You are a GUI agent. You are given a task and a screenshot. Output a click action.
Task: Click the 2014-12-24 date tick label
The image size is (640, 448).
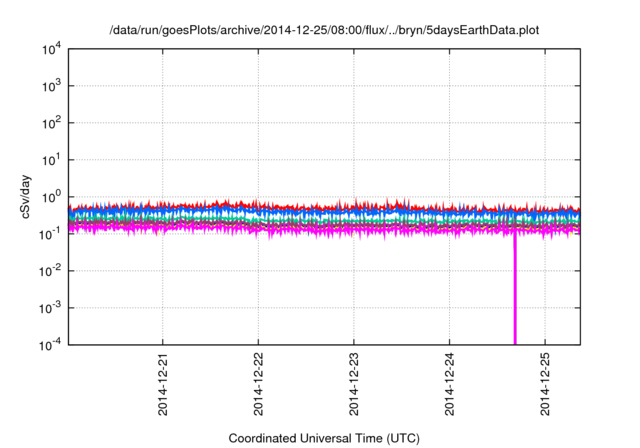(449, 384)
